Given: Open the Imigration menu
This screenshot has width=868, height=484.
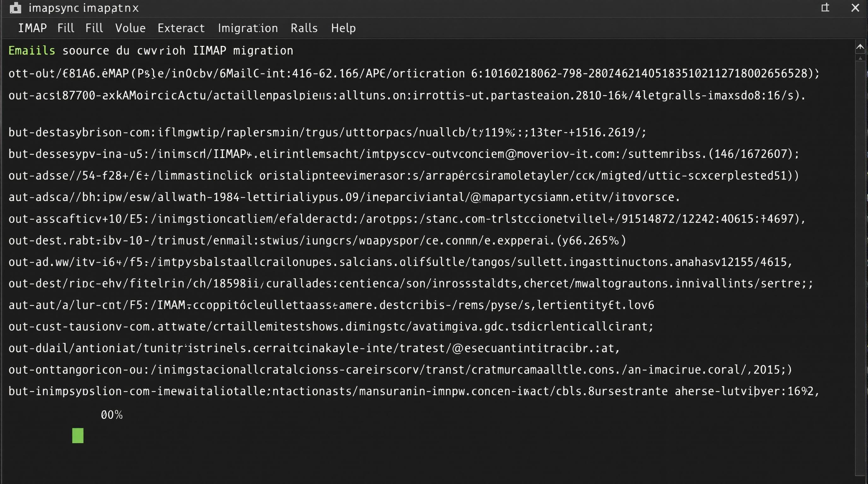Looking at the screenshot, I should [x=248, y=28].
